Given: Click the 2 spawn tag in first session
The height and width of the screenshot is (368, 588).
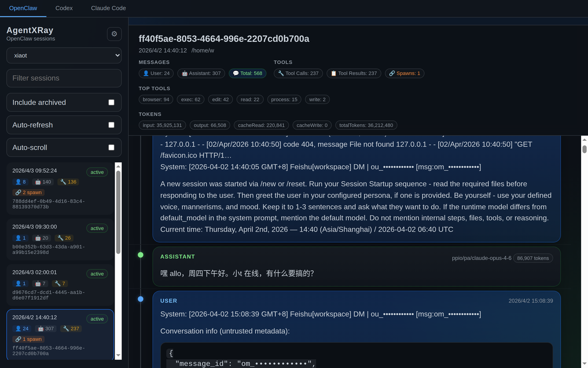Looking at the screenshot, I should [28, 192].
